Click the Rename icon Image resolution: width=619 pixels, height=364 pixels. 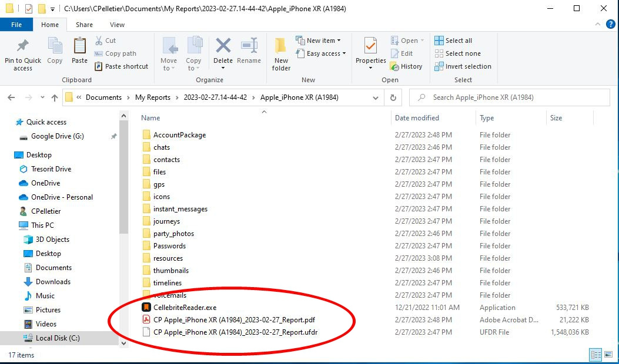(x=249, y=46)
